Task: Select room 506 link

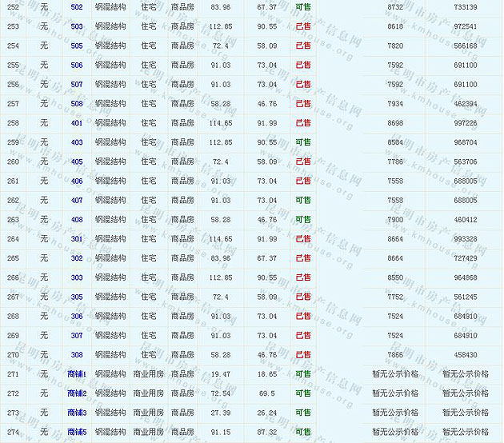Action: (77, 66)
